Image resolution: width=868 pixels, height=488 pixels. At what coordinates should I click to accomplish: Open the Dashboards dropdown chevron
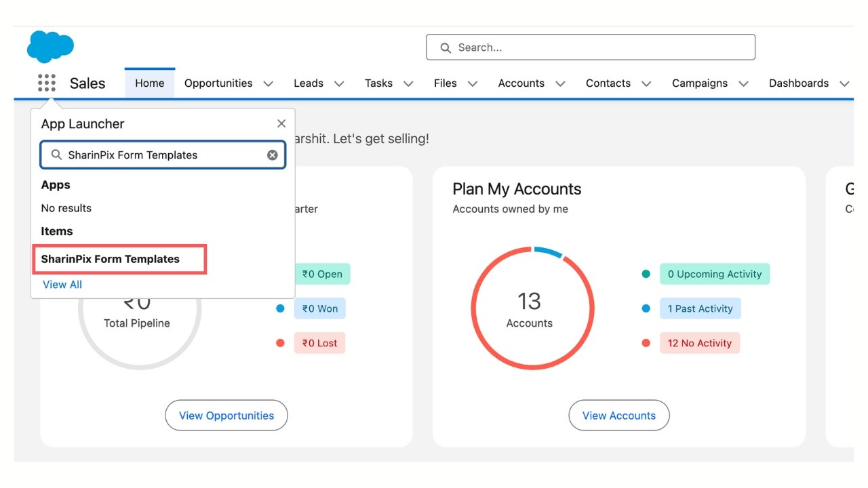[x=844, y=84]
